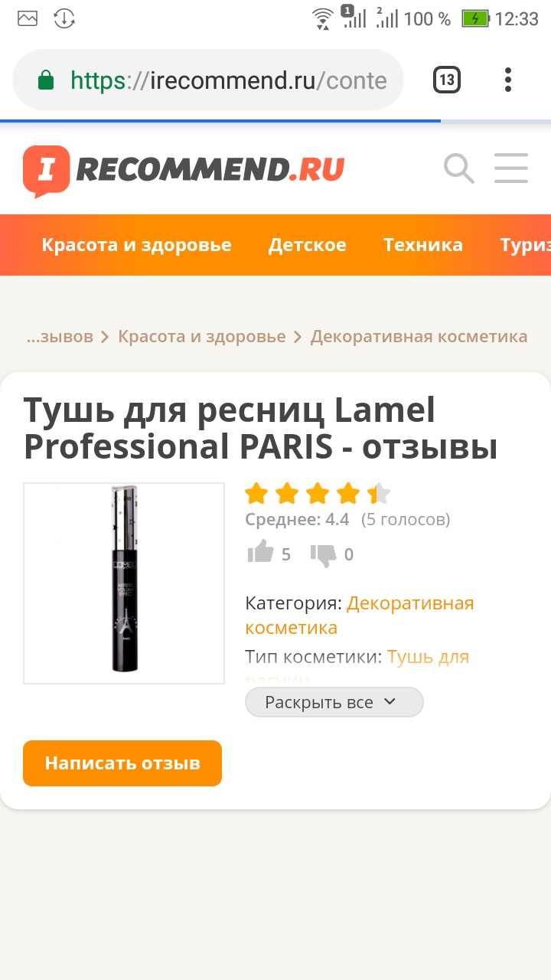Click the Написать отзыв button

pyautogui.click(x=122, y=763)
